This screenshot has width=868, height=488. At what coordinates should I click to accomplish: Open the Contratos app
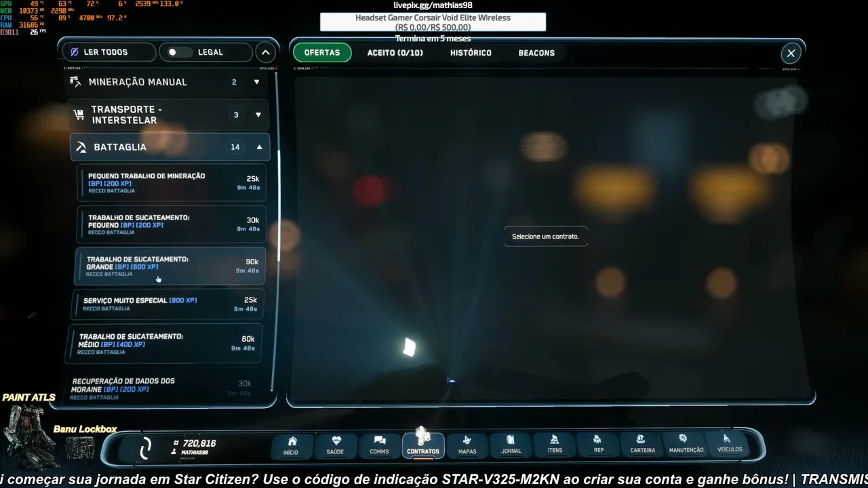[423, 445]
